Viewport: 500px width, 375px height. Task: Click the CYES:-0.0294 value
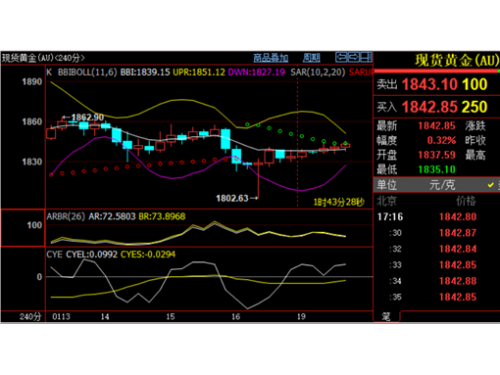pyautogui.click(x=148, y=255)
